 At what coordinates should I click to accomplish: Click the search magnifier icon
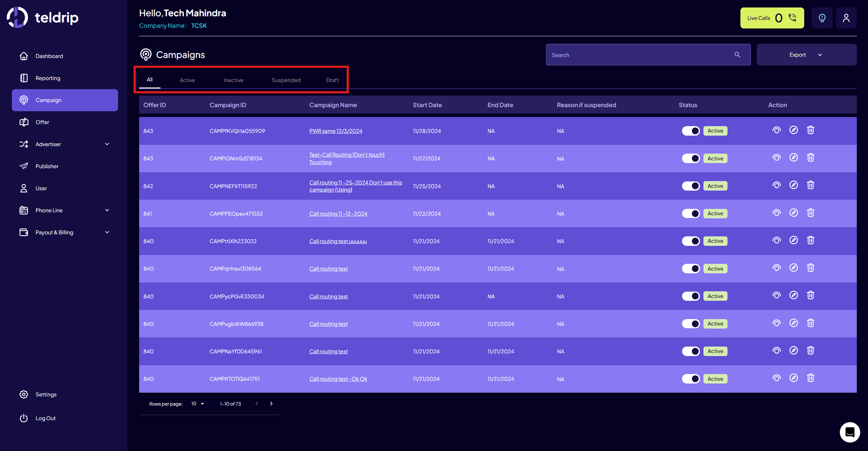[737, 55]
